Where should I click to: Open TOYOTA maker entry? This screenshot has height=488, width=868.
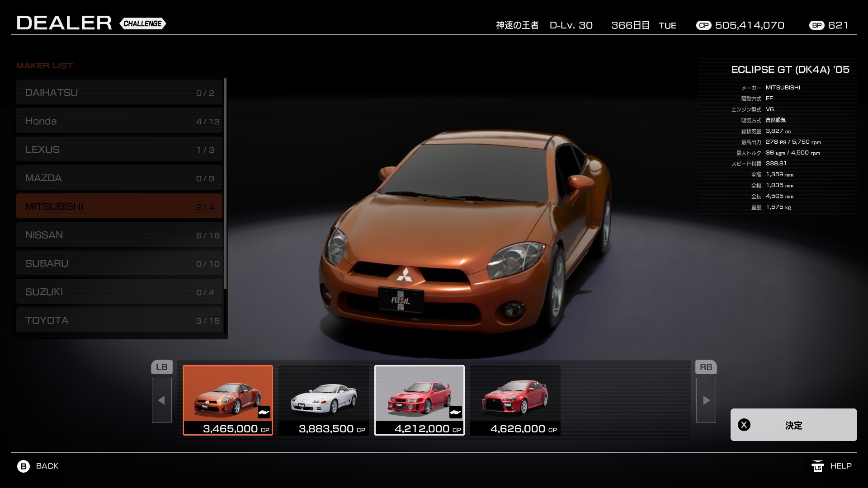coord(119,320)
